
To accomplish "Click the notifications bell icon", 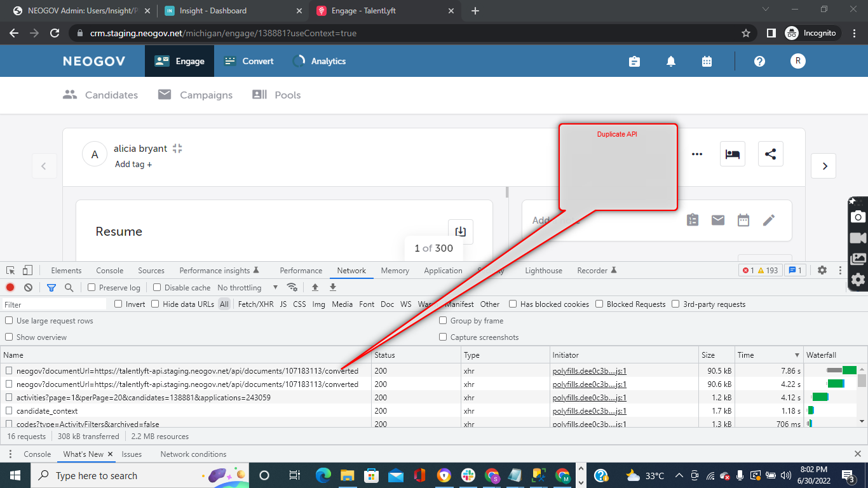I will click(670, 62).
